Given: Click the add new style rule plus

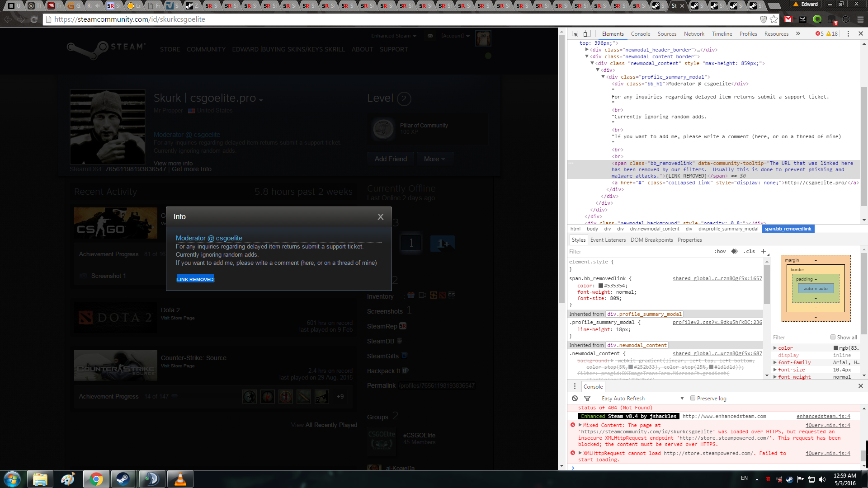Looking at the screenshot, I should click(x=764, y=251).
